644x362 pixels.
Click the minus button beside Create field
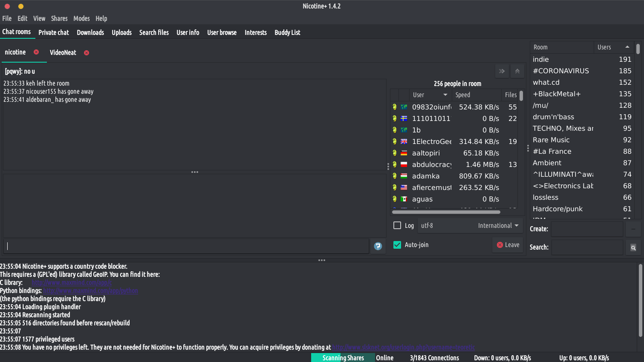(633, 229)
